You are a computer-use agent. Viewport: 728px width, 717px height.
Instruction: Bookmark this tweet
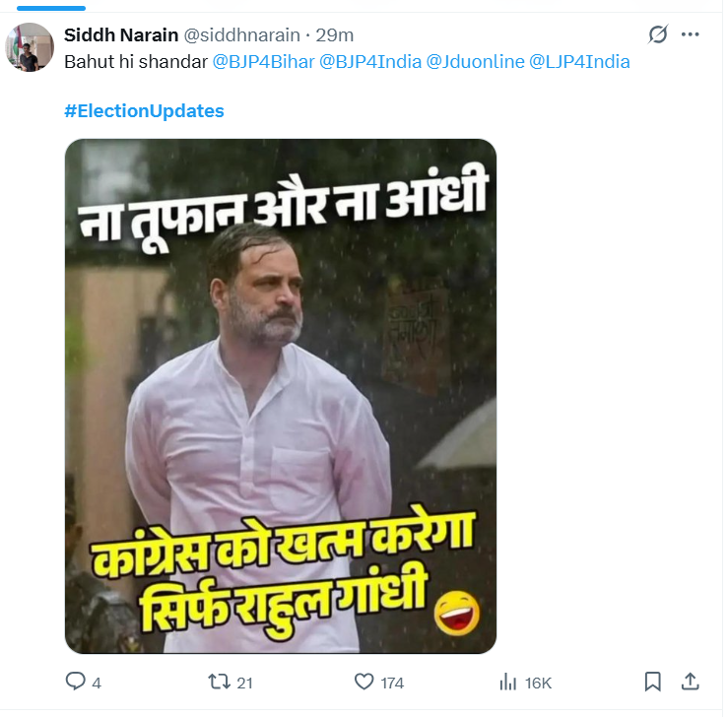point(652,682)
